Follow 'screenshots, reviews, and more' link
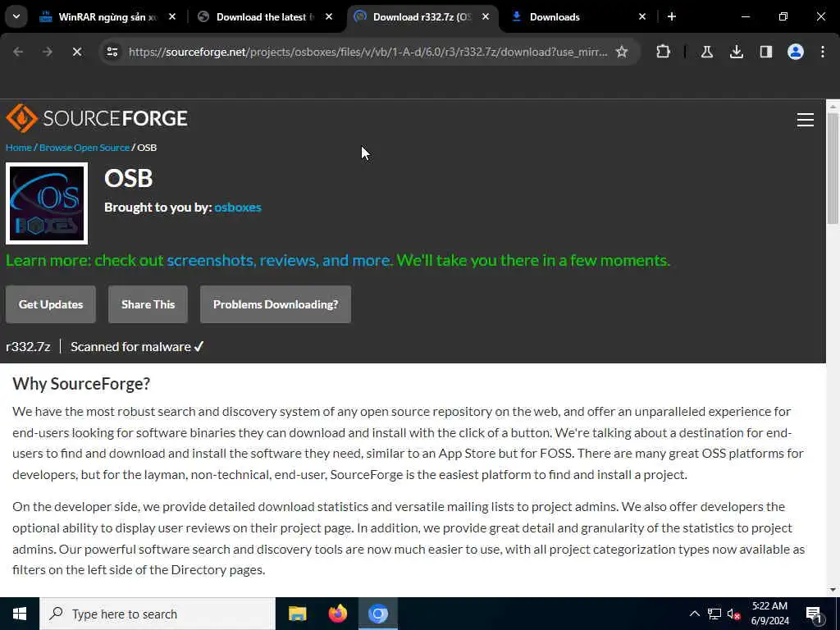The width and height of the screenshot is (840, 630). pos(280,260)
